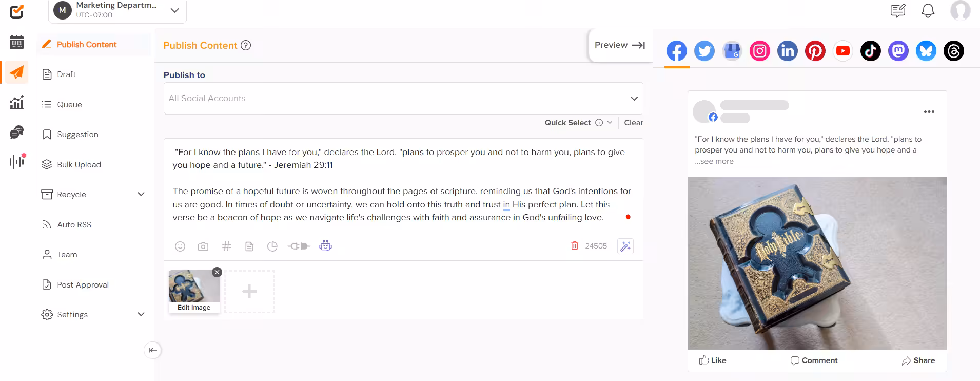The image size is (980, 381).
Task: Switch preview to Pinterest
Action: pos(815,51)
